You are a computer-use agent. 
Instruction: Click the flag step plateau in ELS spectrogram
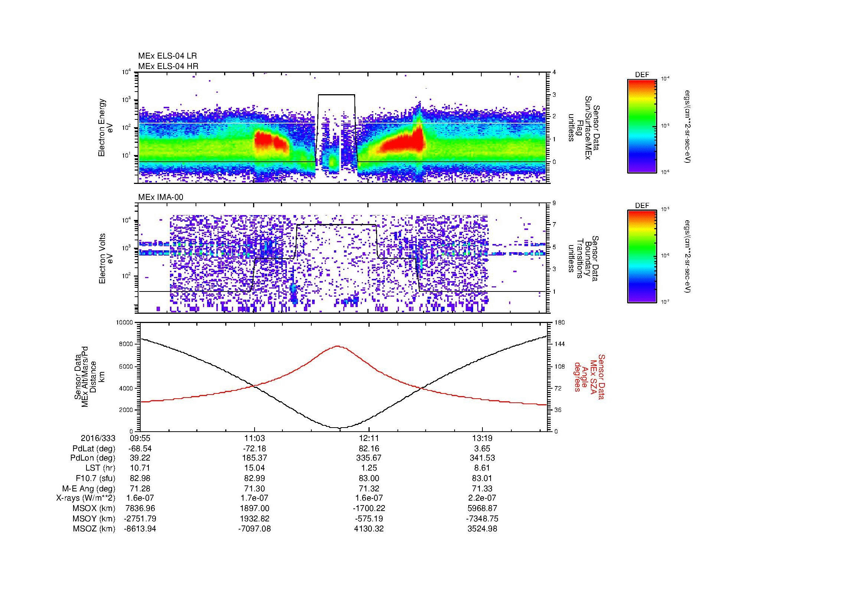point(337,95)
